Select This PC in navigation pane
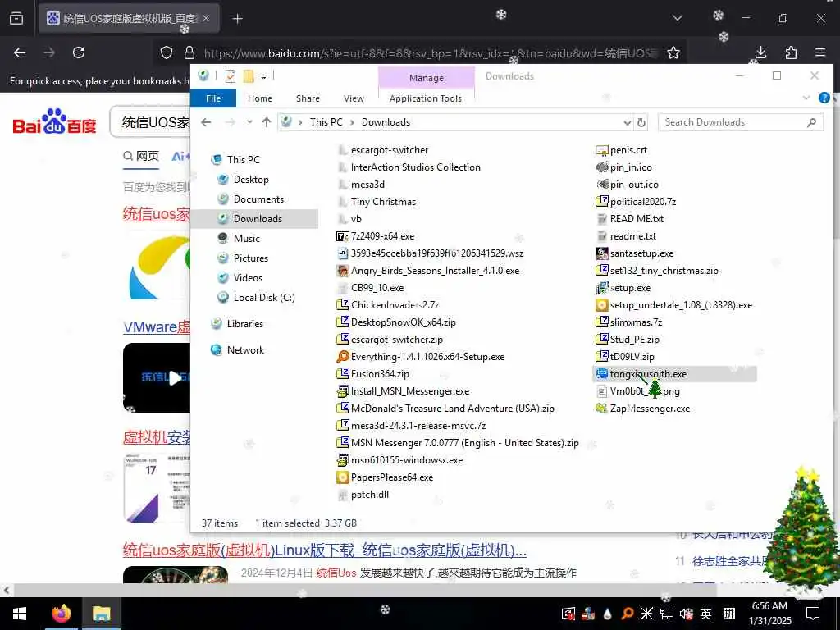This screenshot has height=630, width=840. [243, 160]
